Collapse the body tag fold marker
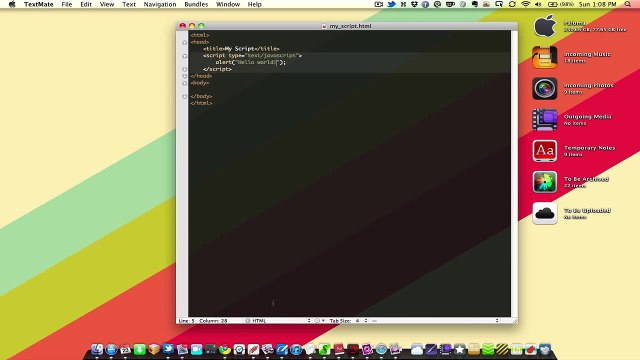The width and height of the screenshot is (640, 360). (184, 83)
